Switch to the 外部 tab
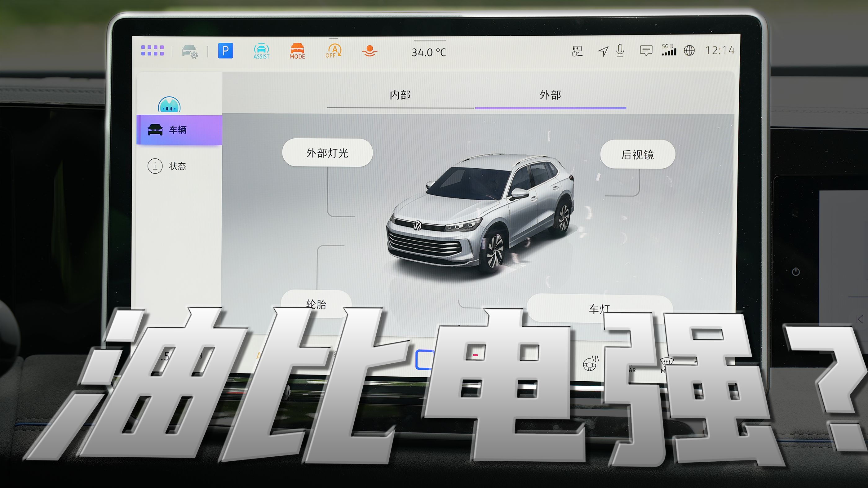The height and width of the screenshot is (488, 868). pos(551,95)
